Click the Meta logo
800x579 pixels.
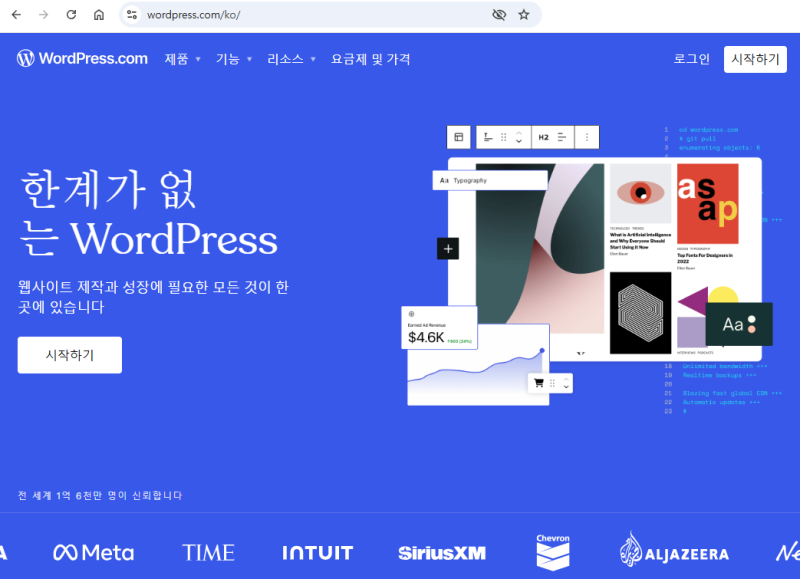point(93,553)
